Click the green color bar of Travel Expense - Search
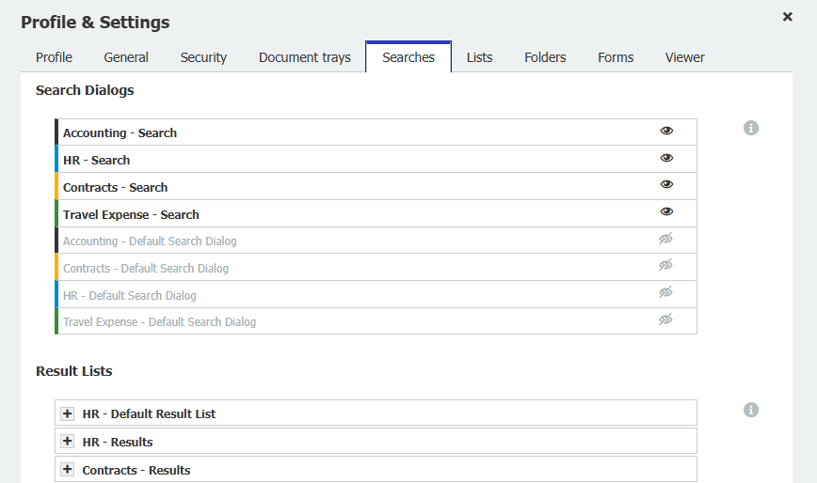This screenshot has width=817, height=483. tap(57, 214)
